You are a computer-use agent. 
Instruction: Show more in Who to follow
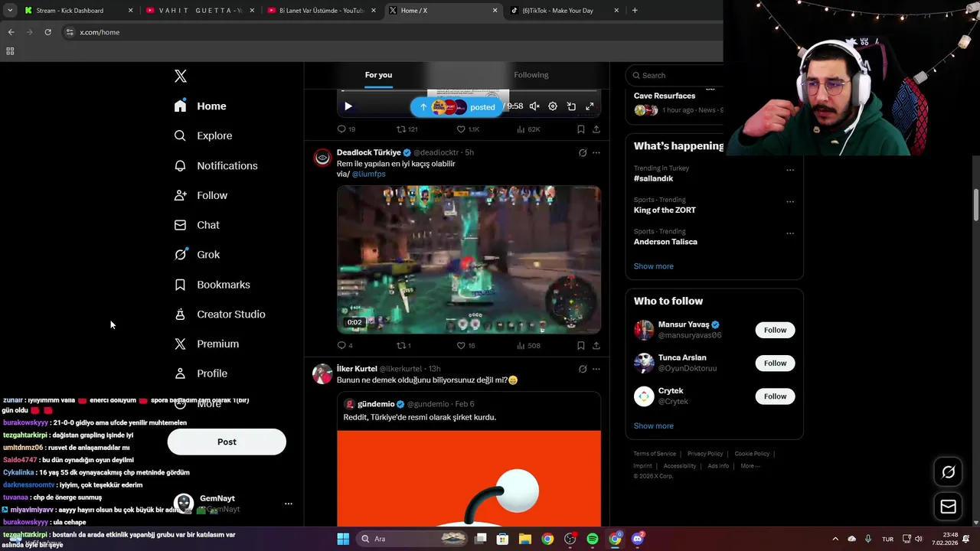tap(653, 425)
